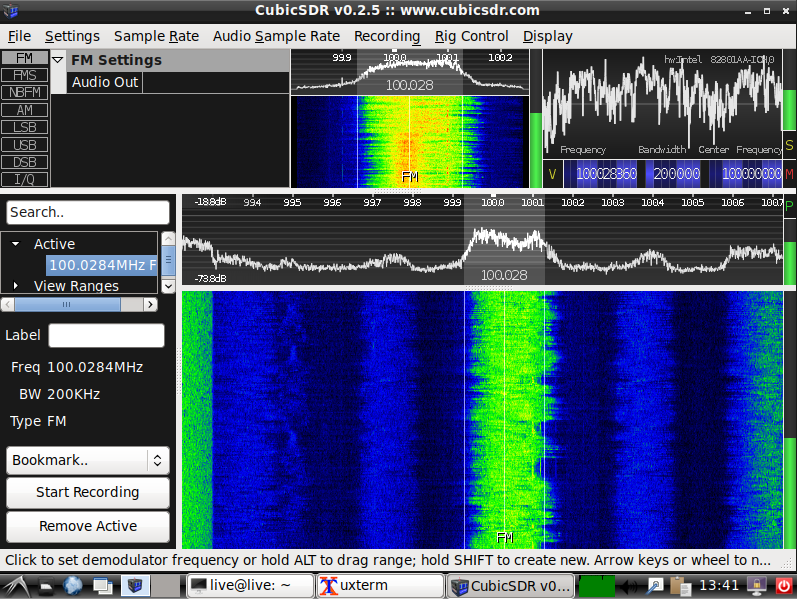Click CubicSDR v0... taskbar button
The width and height of the screenshot is (797, 599).
coord(510,586)
